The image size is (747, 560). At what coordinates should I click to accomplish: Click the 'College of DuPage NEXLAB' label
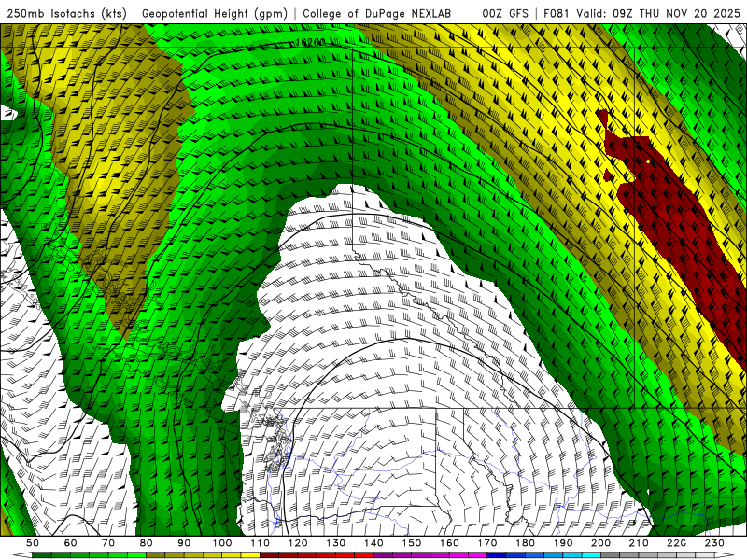(376, 14)
